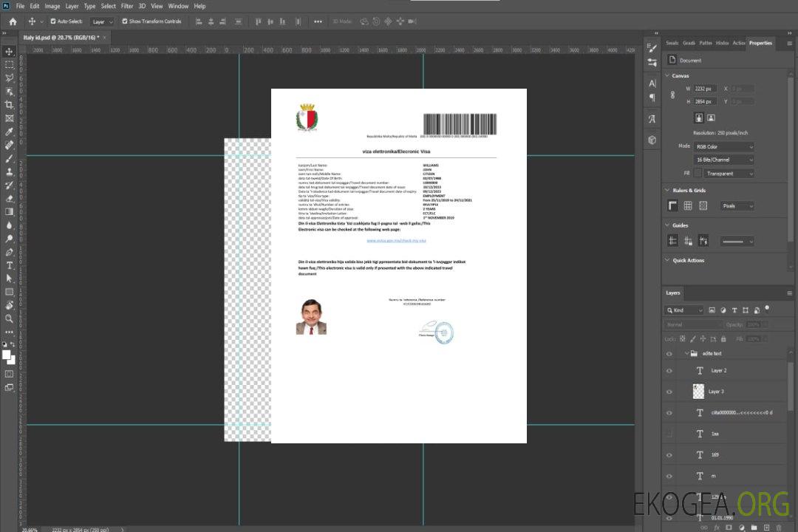
Task: Select the Horizontal Type tool
Action: [x=9, y=265]
